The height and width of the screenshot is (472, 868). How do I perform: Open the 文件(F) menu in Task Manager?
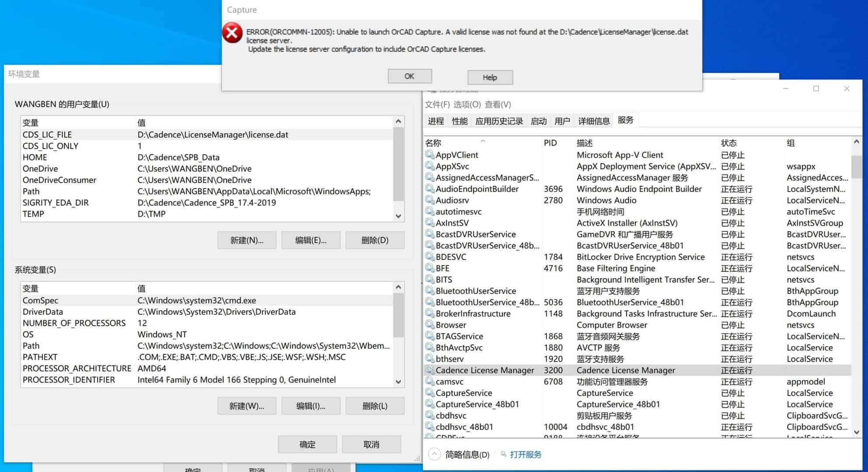pos(437,104)
